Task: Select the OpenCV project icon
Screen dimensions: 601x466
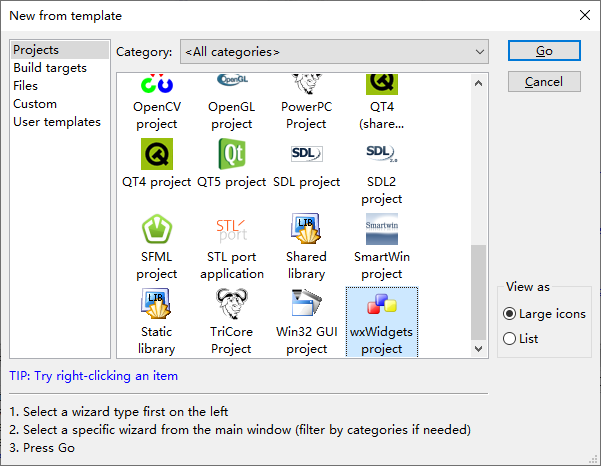Action: point(157,84)
